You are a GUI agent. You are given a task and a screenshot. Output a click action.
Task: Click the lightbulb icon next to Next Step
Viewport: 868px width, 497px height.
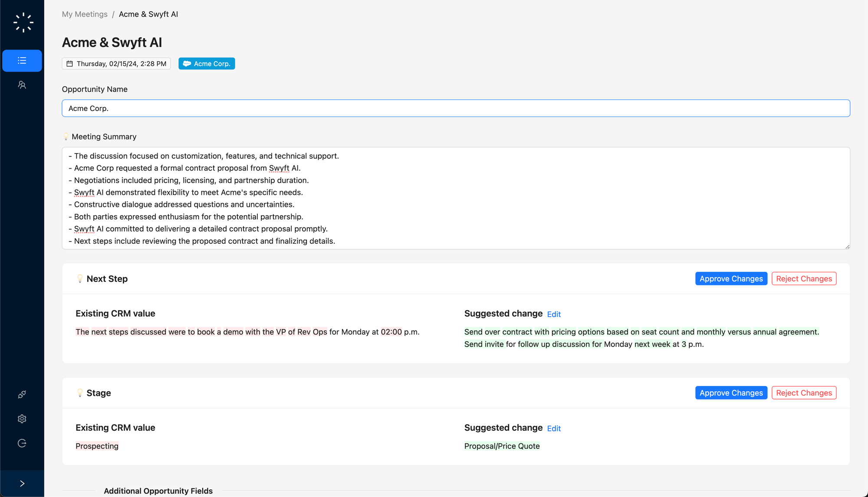80,279
